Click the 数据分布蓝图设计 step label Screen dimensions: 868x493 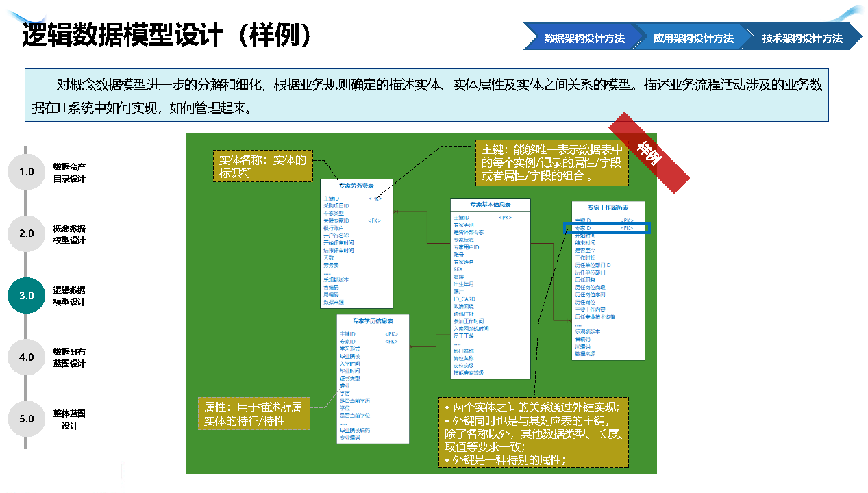pyautogui.click(x=69, y=357)
